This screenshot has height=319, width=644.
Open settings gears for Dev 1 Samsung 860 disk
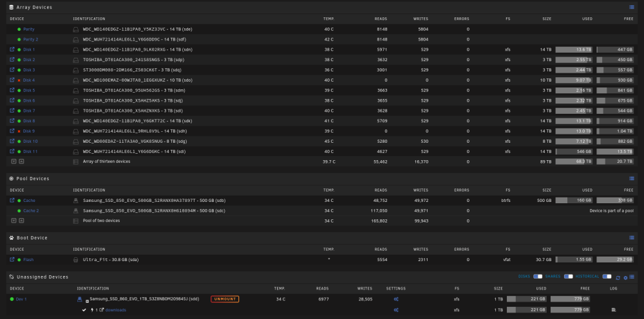tap(396, 299)
